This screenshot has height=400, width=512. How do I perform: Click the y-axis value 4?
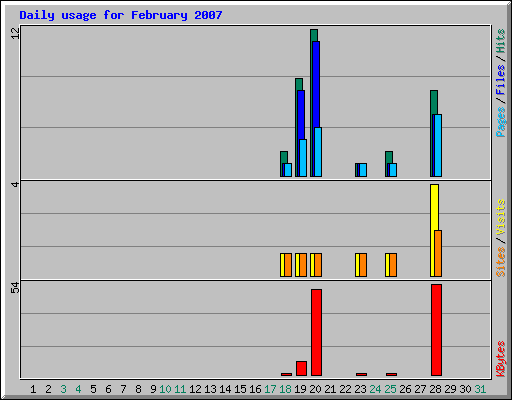[15, 184]
